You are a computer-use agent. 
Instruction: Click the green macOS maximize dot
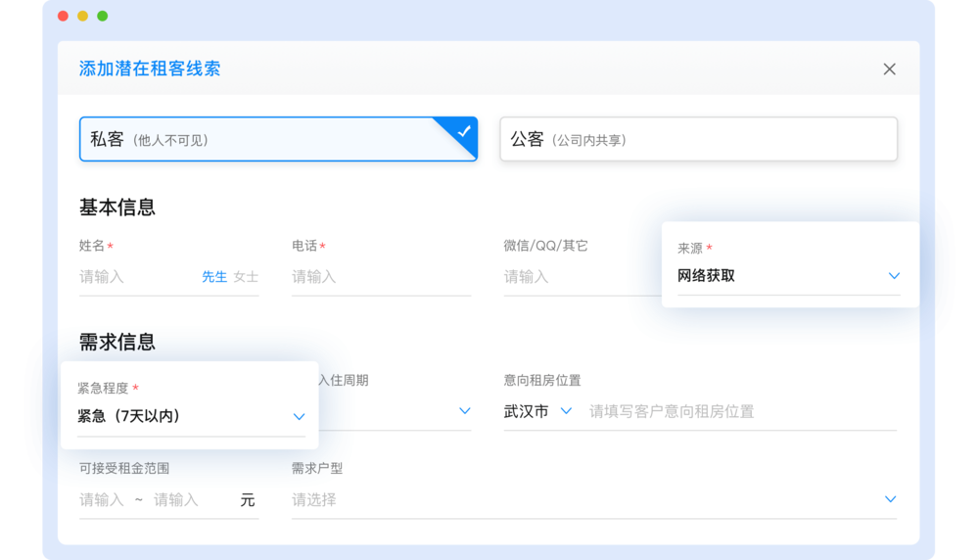[x=103, y=16]
